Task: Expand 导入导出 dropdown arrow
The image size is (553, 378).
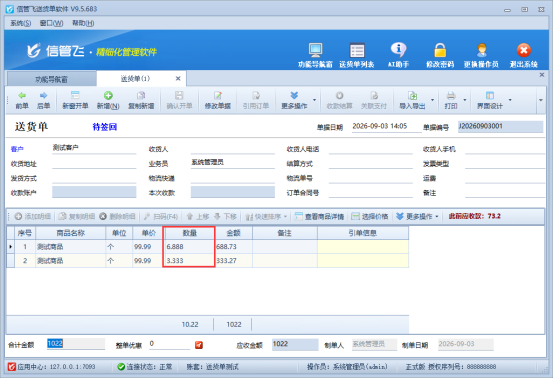Action: (x=432, y=100)
